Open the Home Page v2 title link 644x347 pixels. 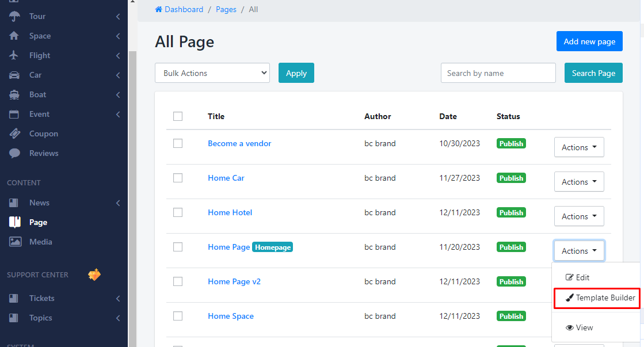[234, 281]
